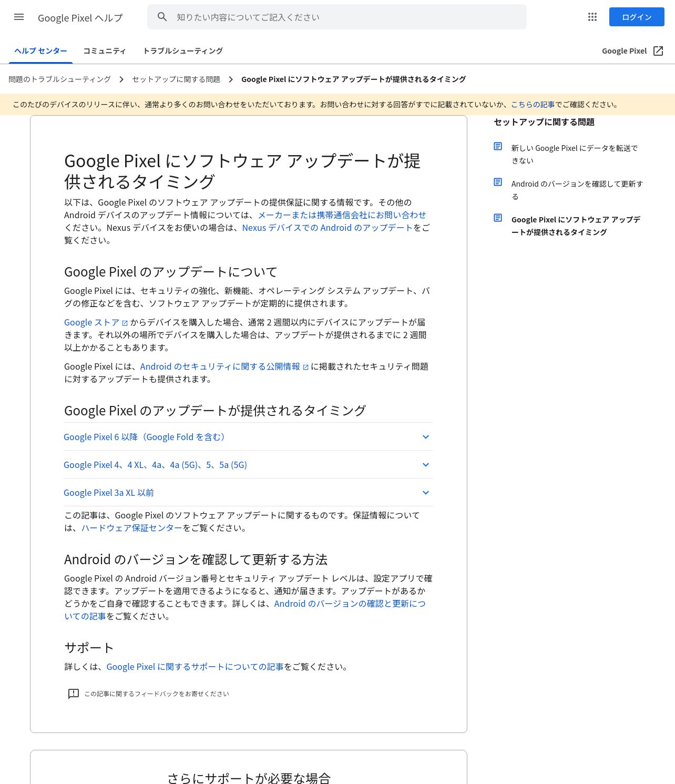
Task: Open ハードウェア保証センター link
Action: [x=131, y=528]
